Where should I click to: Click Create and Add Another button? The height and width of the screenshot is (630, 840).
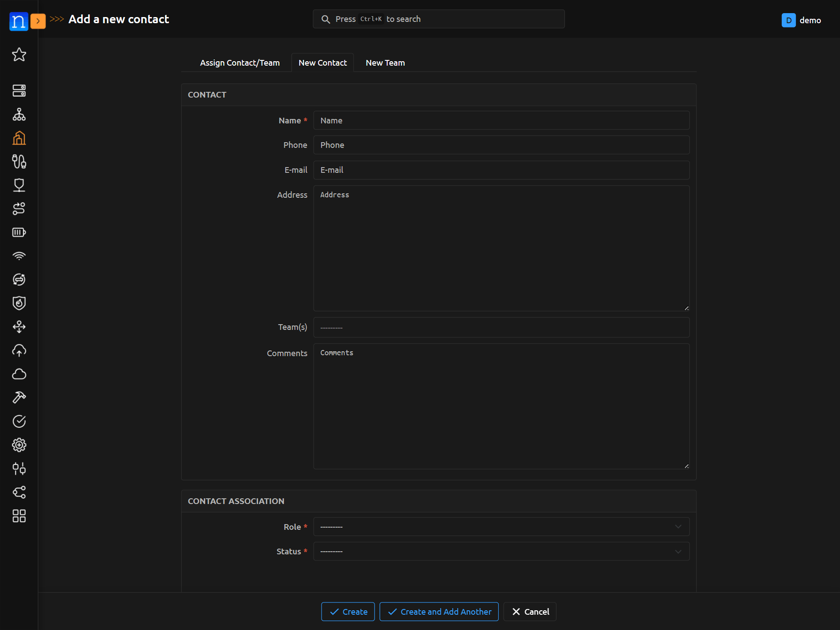(x=439, y=612)
